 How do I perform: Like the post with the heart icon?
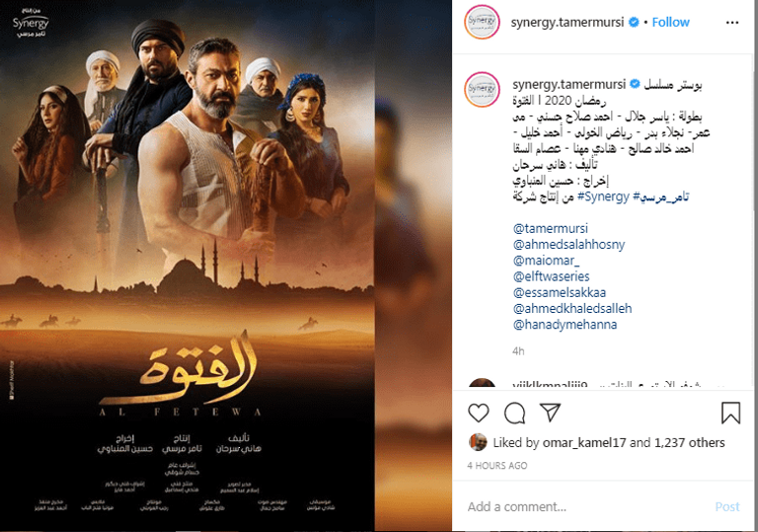tap(479, 413)
